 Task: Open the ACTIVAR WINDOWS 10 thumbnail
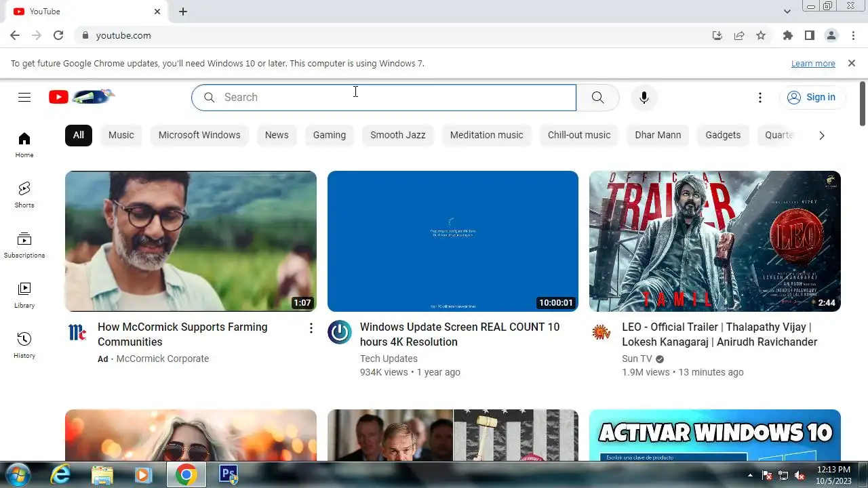click(x=715, y=435)
